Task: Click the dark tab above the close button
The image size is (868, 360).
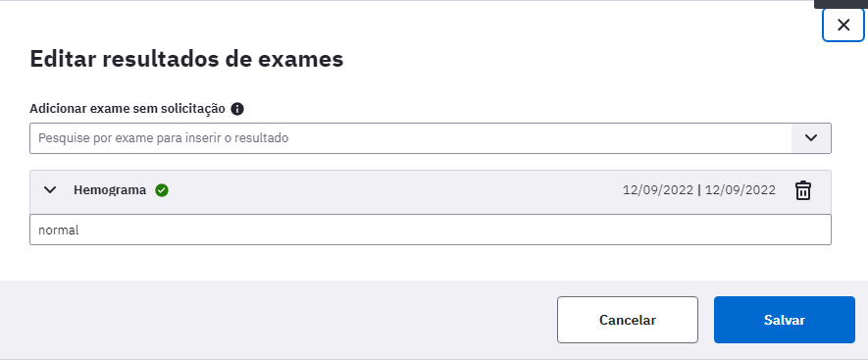Action: [x=841, y=3]
